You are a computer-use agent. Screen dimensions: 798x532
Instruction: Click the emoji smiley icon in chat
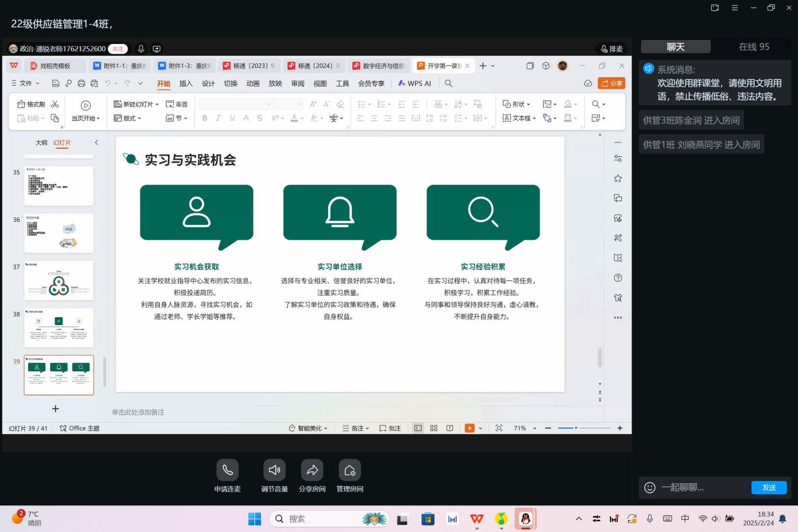[650, 487]
